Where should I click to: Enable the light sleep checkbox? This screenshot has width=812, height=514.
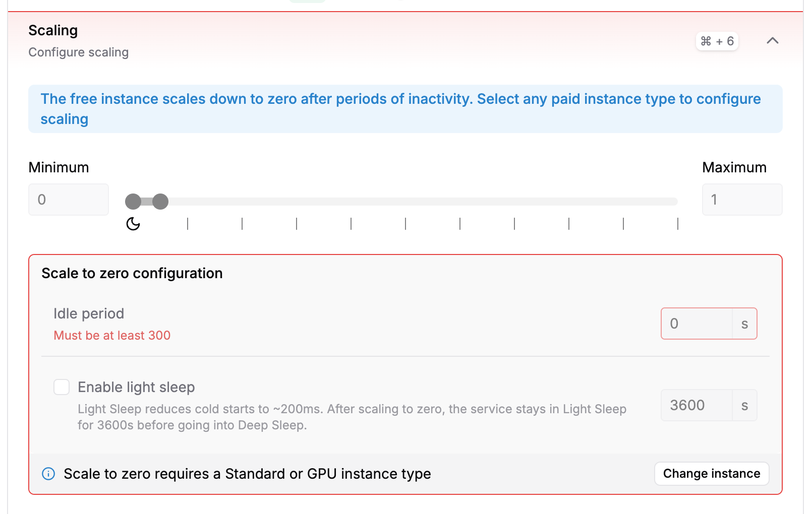62,387
